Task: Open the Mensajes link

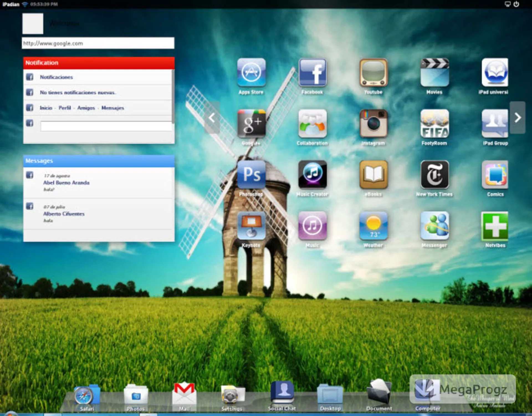Action: pos(113,108)
